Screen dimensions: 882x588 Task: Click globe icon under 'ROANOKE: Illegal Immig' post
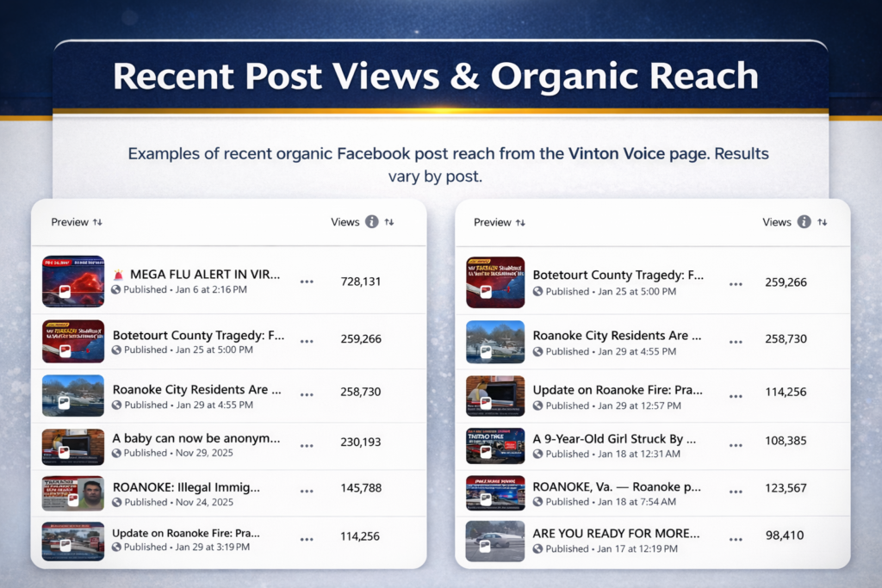pos(116,502)
